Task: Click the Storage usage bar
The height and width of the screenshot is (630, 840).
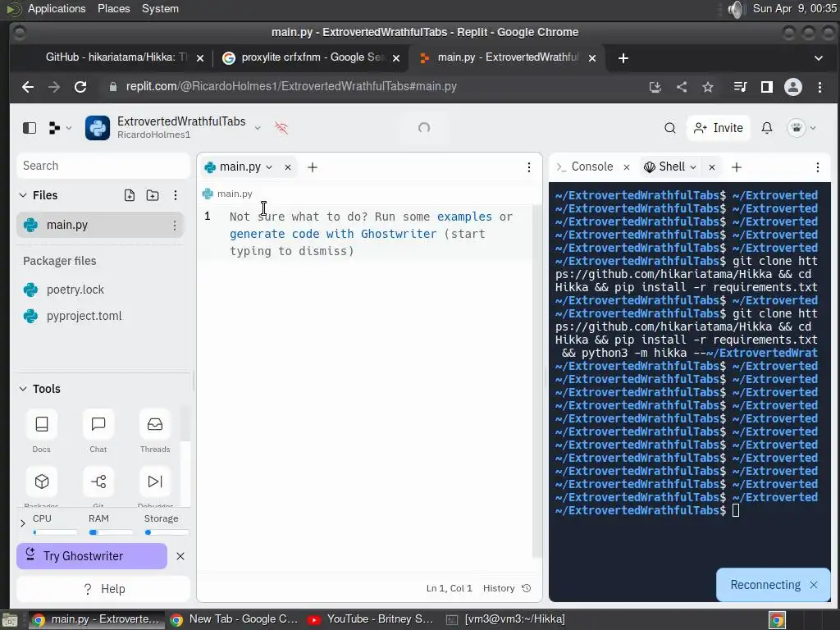Action: (x=167, y=532)
